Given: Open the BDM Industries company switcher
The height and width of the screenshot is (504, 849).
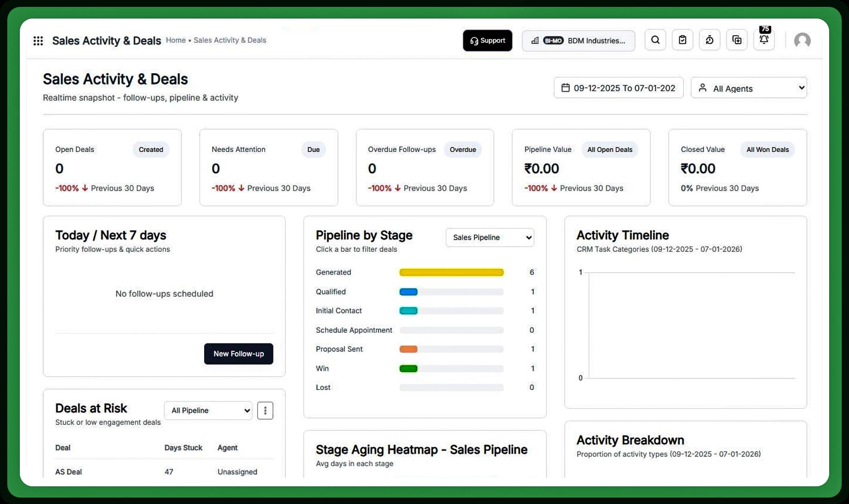Looking at the screenshot, I should point(578,40).
